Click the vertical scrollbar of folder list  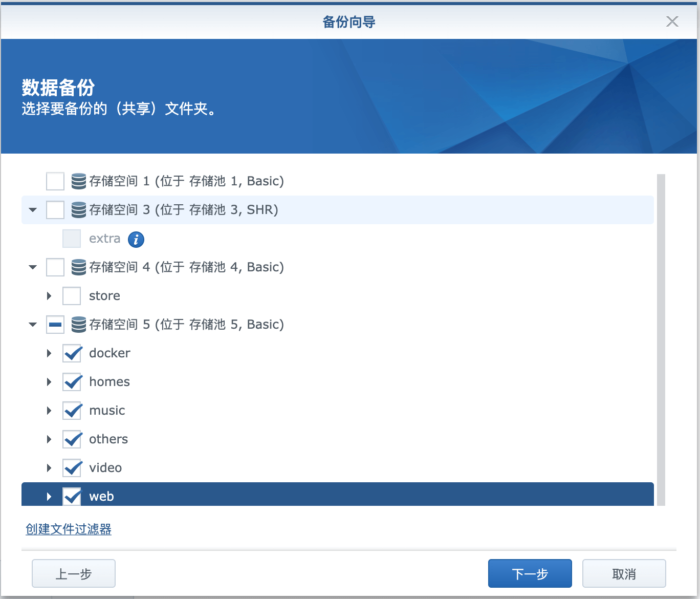(x=661, y=338)
